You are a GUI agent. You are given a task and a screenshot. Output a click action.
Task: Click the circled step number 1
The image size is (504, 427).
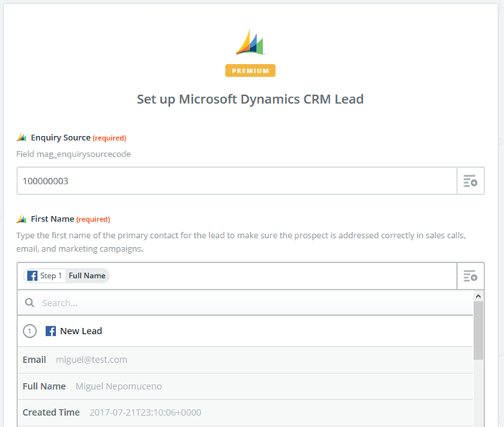(30, 331)
